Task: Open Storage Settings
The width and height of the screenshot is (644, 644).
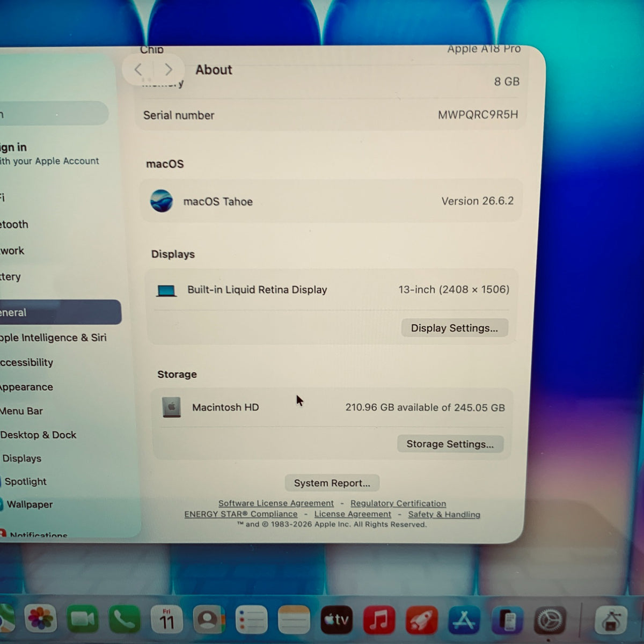Action: [450, 444]
